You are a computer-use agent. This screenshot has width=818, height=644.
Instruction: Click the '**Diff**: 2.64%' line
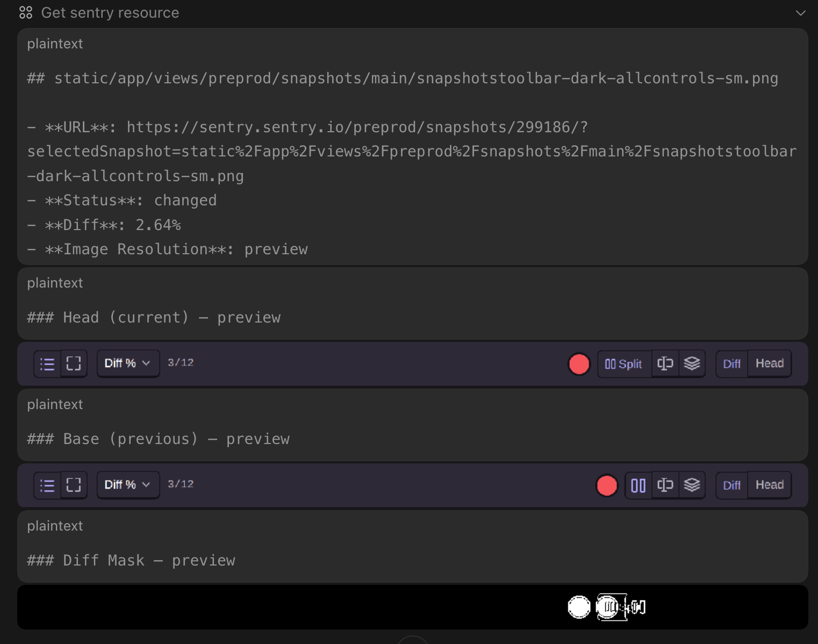point(104,225)
